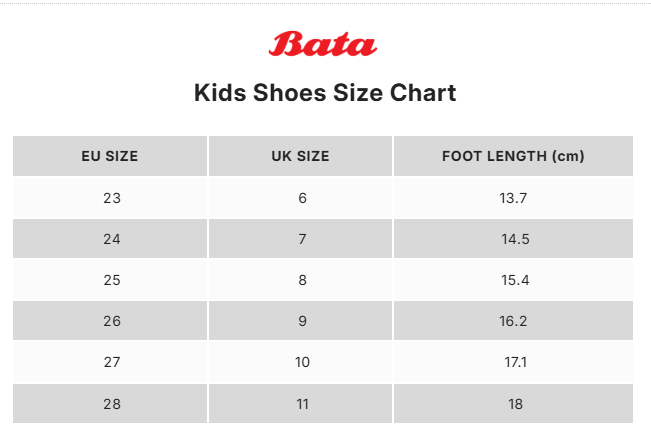Click foot length 15.4 cell

[x=513, y=280]
